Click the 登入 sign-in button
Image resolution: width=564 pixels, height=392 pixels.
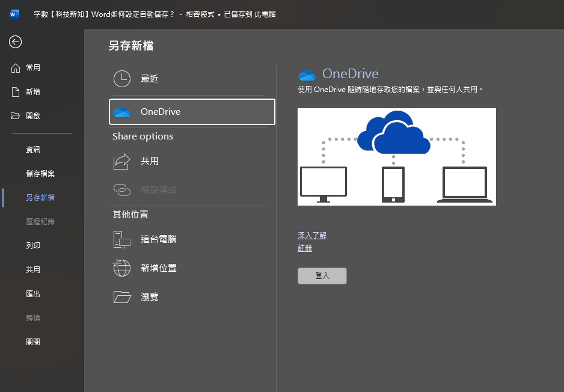pos(322,276)
